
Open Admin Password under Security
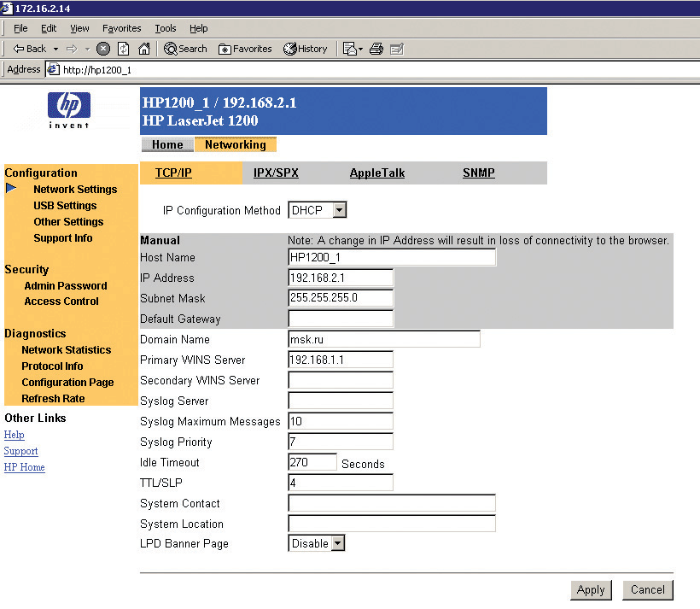(66, 286)
